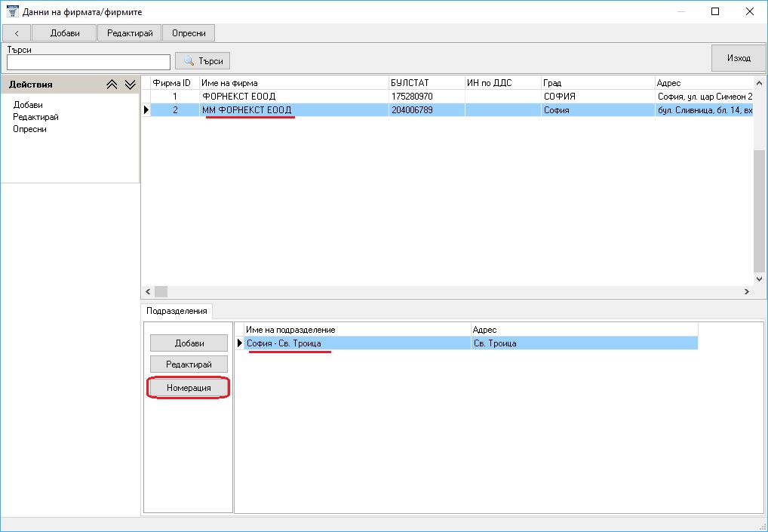The width and height of the screenshot is (768, 532).
Task: Click the row indicator arrow beside Фирма ID 2
Action: pyautogui.click(x=146, y=110)
